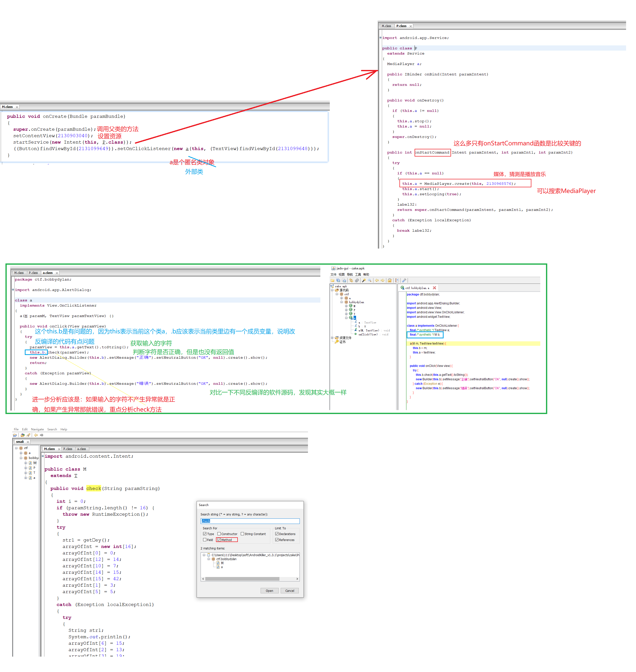
Task: Enable the Constructor search checkbox
Action: pos(219,534)
